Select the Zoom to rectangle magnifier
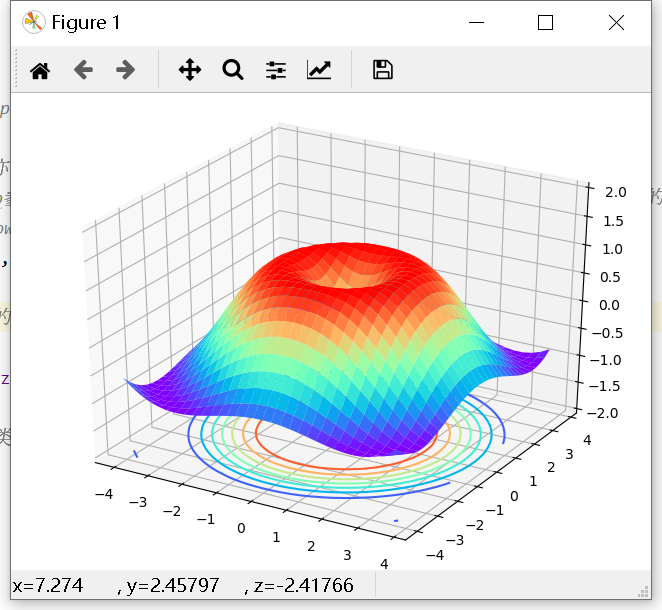 click(x=233, y=70)
